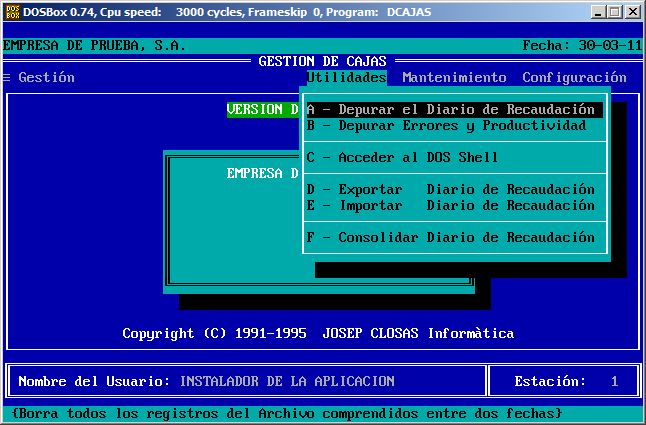The image size is (646, 425).
Task: Click the DOSBox icon in title bar
Action: pos(12,12)
